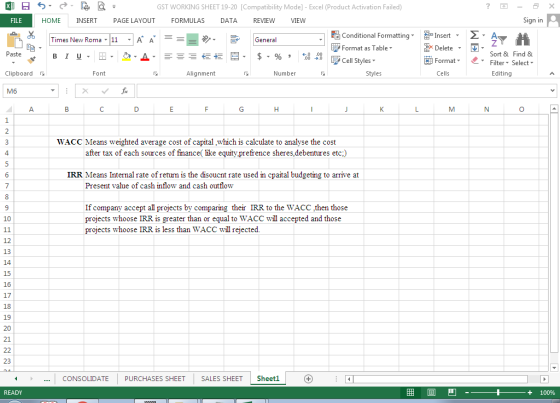560x403 pixels.
Task: Select cell containing WACC label
Action: [66, 142]
